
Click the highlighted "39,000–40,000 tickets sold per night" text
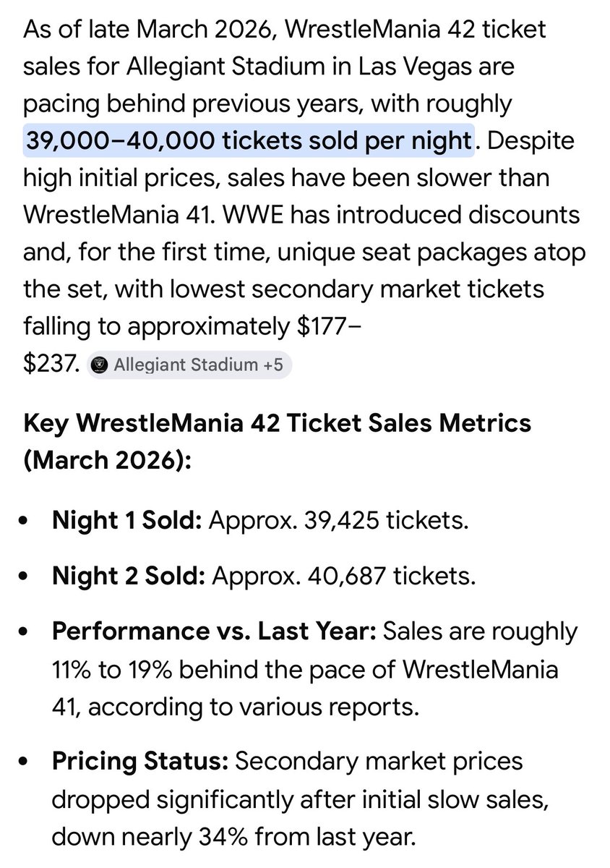(x=249, y=140)
